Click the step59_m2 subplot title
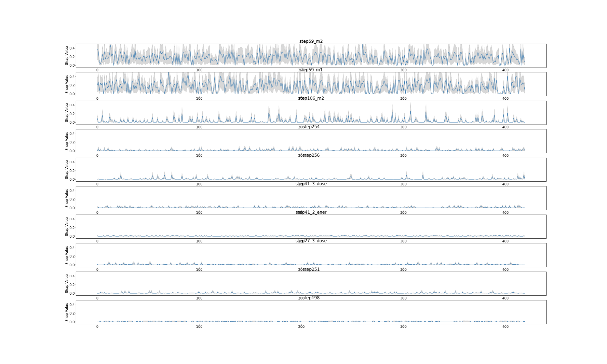The image size is (607, 364). [311, 41]
